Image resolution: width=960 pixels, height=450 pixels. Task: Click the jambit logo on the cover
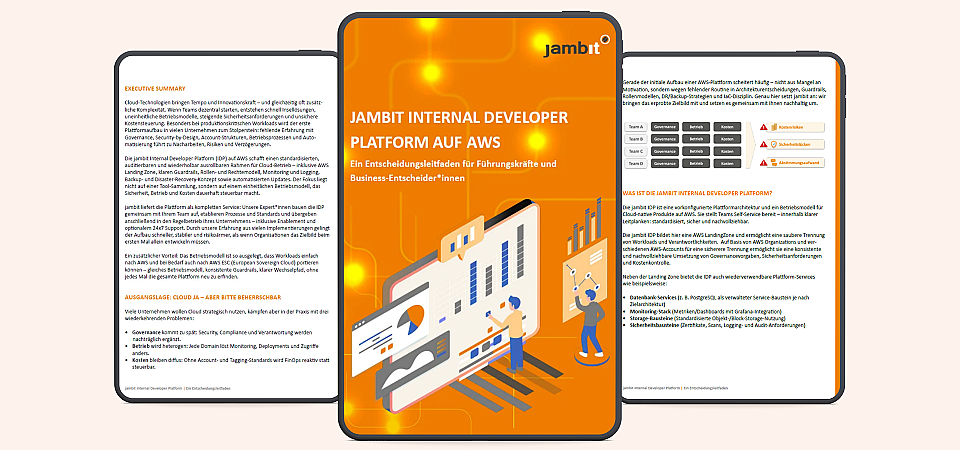coord(576,47)
